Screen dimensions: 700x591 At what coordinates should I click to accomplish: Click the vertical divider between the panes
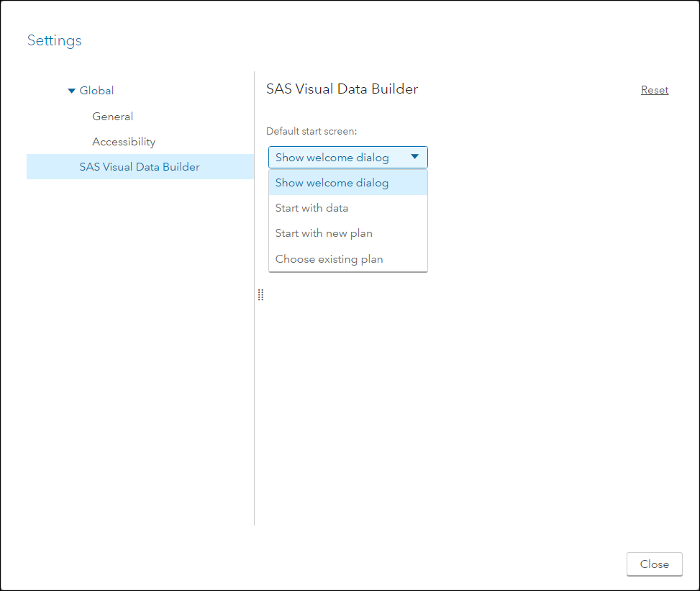(x=255, y=403)
